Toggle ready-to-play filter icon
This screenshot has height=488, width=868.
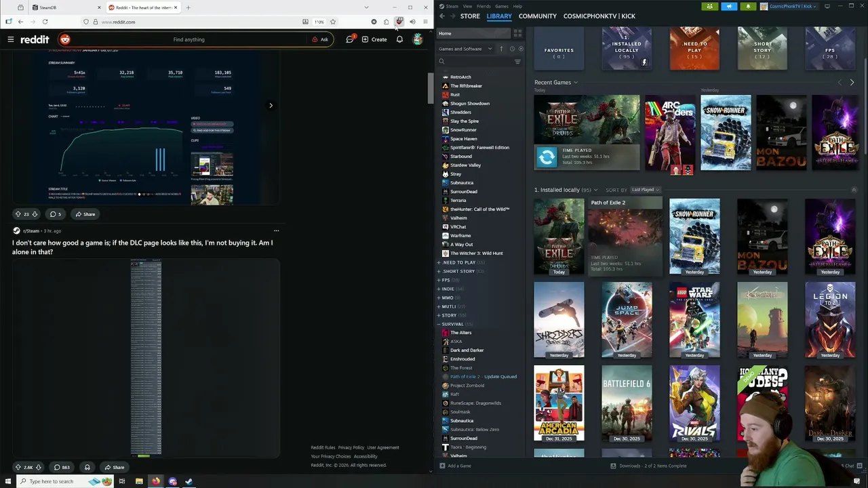tap(521, 49)
